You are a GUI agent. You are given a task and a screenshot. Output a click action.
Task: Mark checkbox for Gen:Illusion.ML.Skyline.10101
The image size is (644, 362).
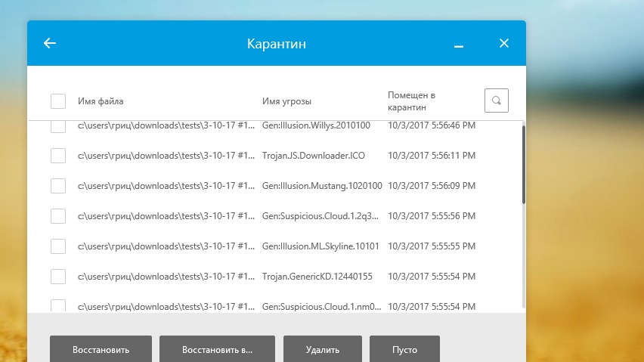tap(58, 246)
